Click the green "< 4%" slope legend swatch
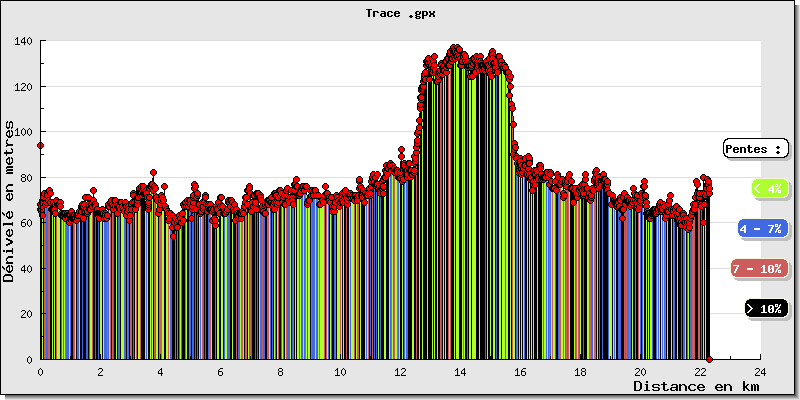 point(767,188)
